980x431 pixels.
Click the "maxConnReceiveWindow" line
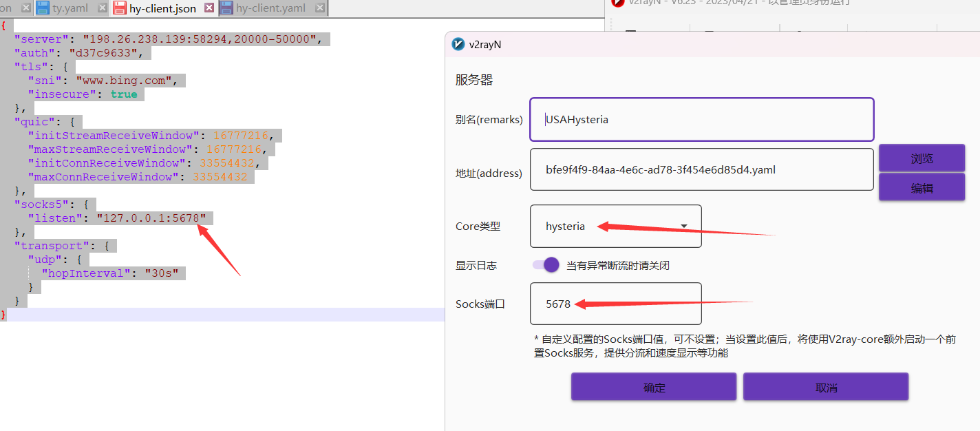[x=138, y=177]
